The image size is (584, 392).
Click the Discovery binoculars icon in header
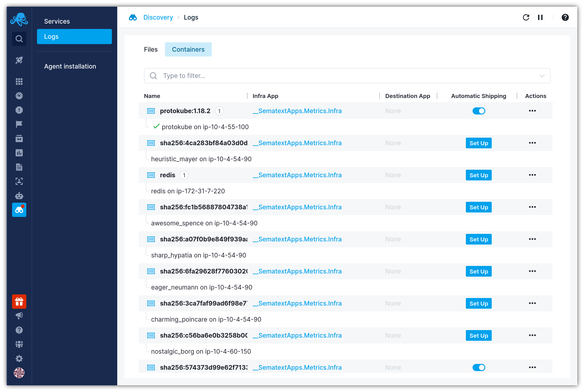[134, 18]
